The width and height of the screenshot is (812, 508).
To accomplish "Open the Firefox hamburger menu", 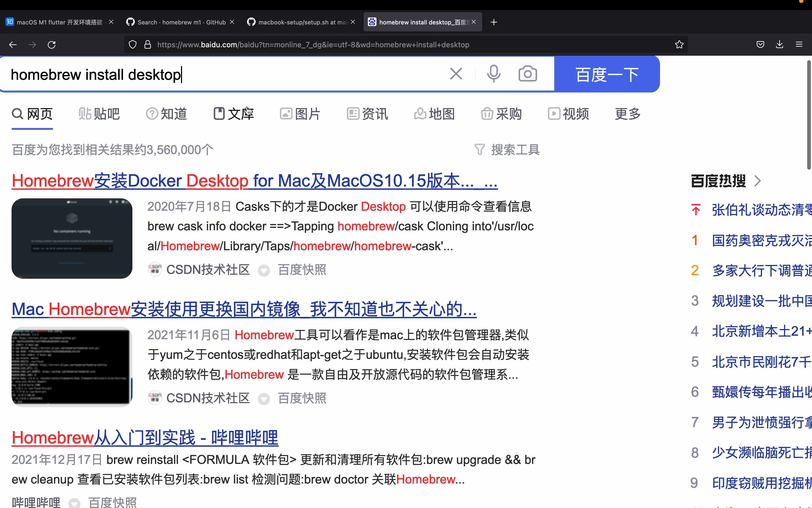I will coord(799,45).
